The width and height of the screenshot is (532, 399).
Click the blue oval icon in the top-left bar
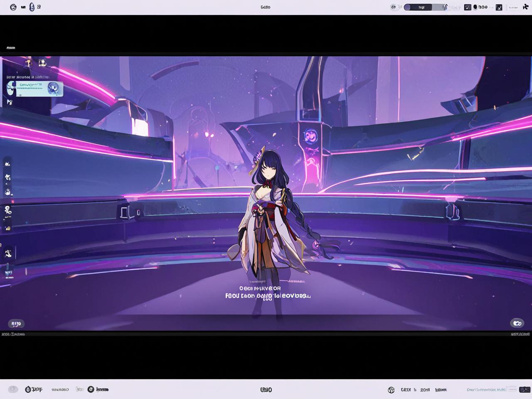32,7
